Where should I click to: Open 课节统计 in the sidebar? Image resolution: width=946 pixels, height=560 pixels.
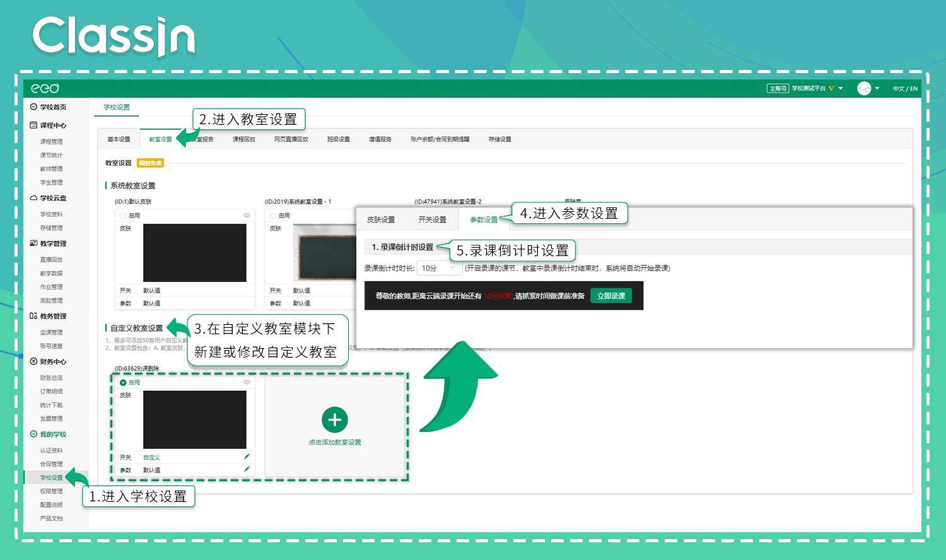coord(52,155)
